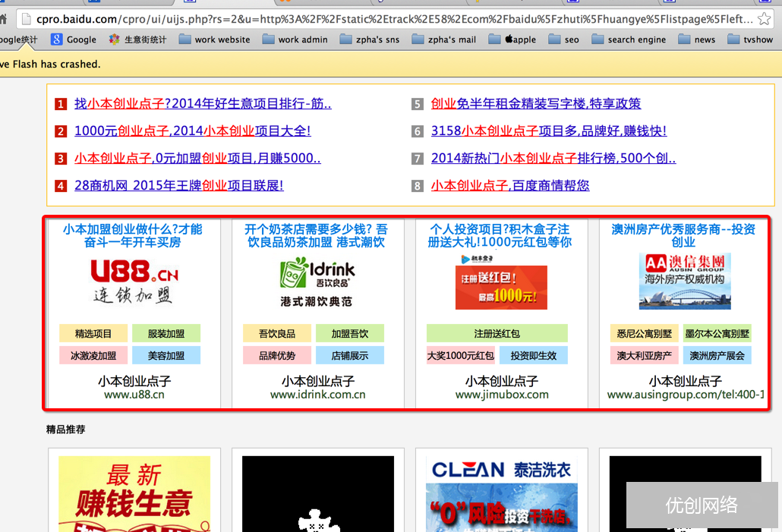Open the Google bookmark
This screenshot has height=532, width=782.
74,39
